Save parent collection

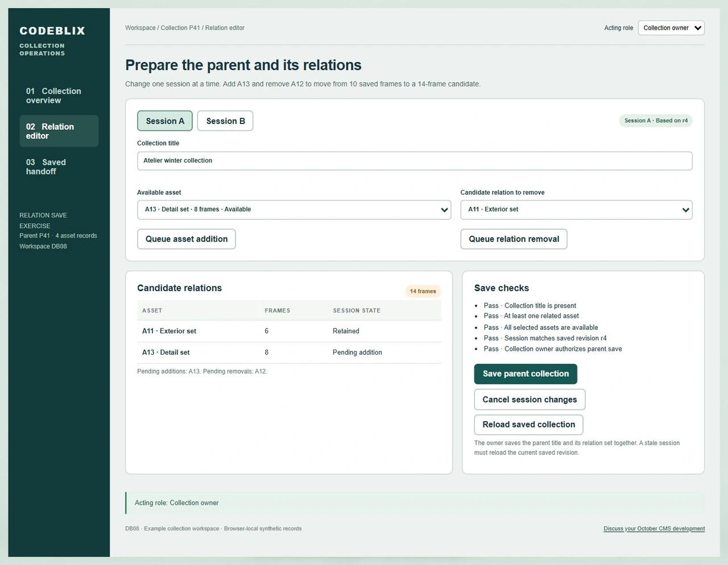526,374
